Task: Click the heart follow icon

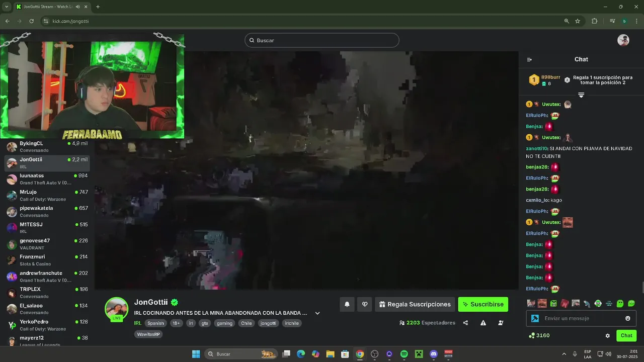Action: [x=365, y=304]
